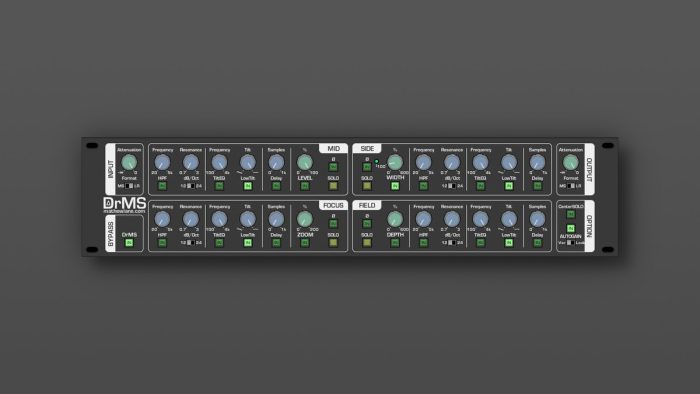Turn the SIDE TiltEQ Frequency knob
Screen dimensions: 700x394
click(480, 162)
